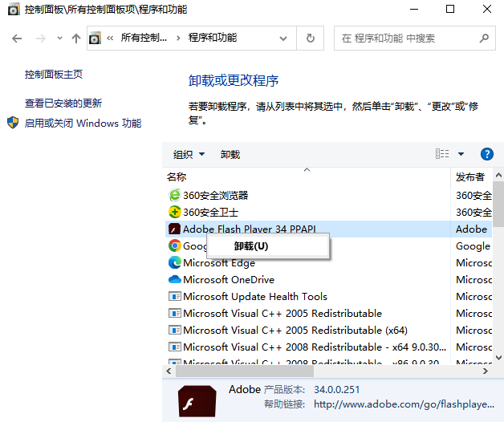Expand the hidden breadcrumb double chevron
The height and width of the screenshot is (422, 504).
point(110,39)
